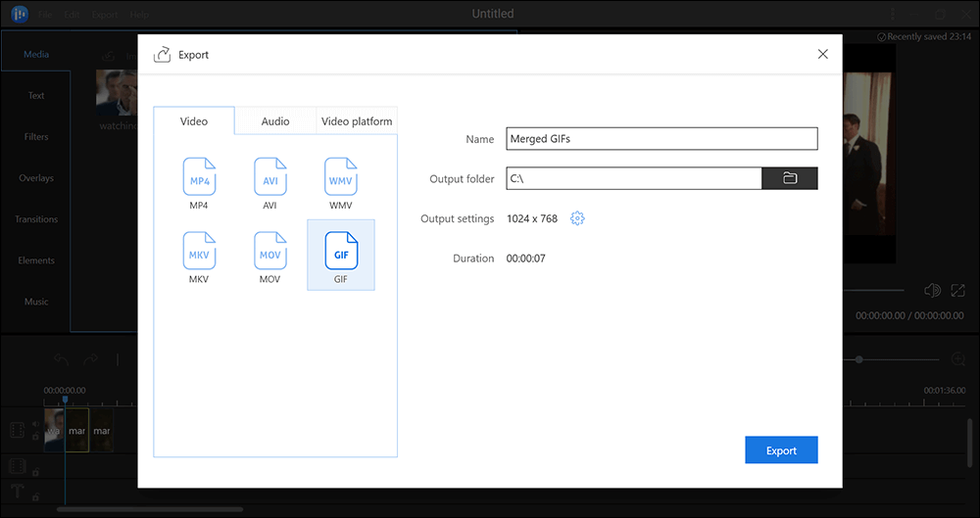Screen dimensions: 980x518
Task: Choose the MOV format option
Action: coord(269,255)
